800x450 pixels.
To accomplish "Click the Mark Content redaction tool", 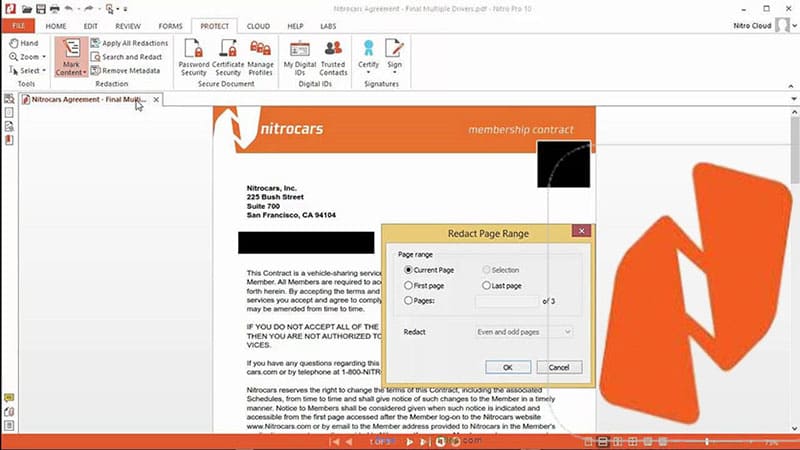I will click(71, 57).
